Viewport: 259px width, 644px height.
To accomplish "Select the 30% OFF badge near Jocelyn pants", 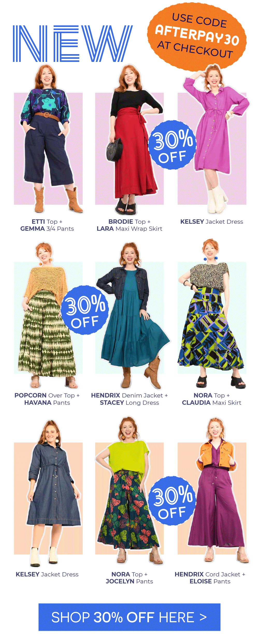I will coord(172,501).
